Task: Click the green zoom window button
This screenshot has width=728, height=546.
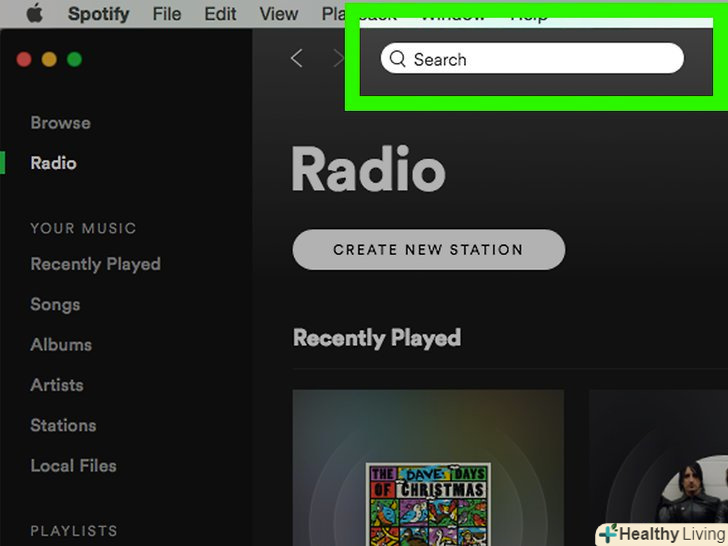Action: pos(74,59)
